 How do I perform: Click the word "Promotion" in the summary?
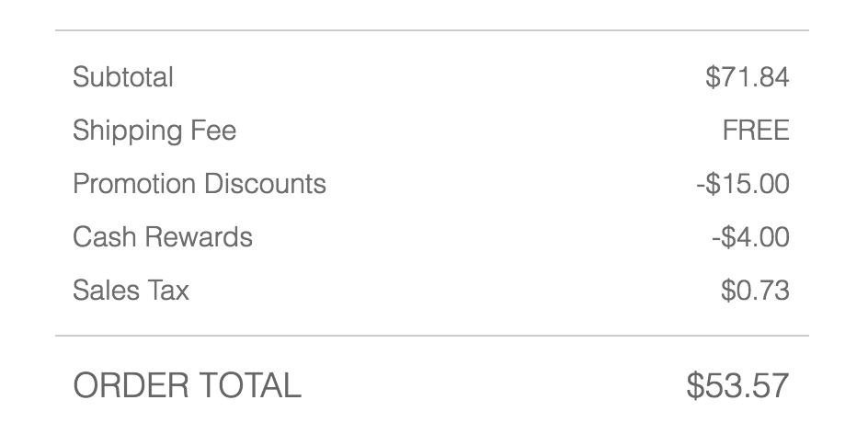click(133, 184)
